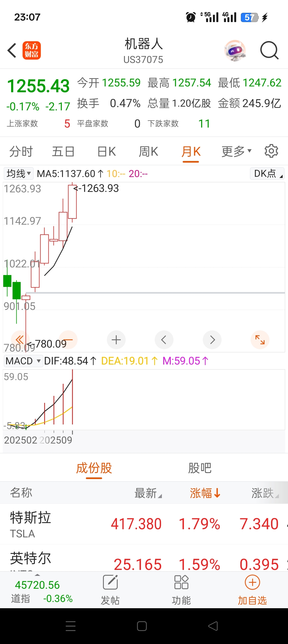Screen dimensions: 288x644
Task: Open the 均线 indicator dropdown
Action: (x=19, y=174)
